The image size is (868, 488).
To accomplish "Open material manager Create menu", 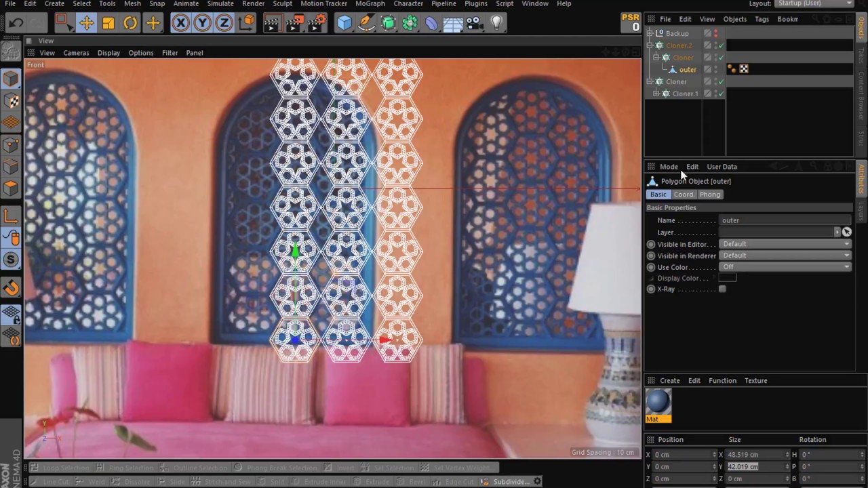I will pyautogui.click(x=669, y=381).
